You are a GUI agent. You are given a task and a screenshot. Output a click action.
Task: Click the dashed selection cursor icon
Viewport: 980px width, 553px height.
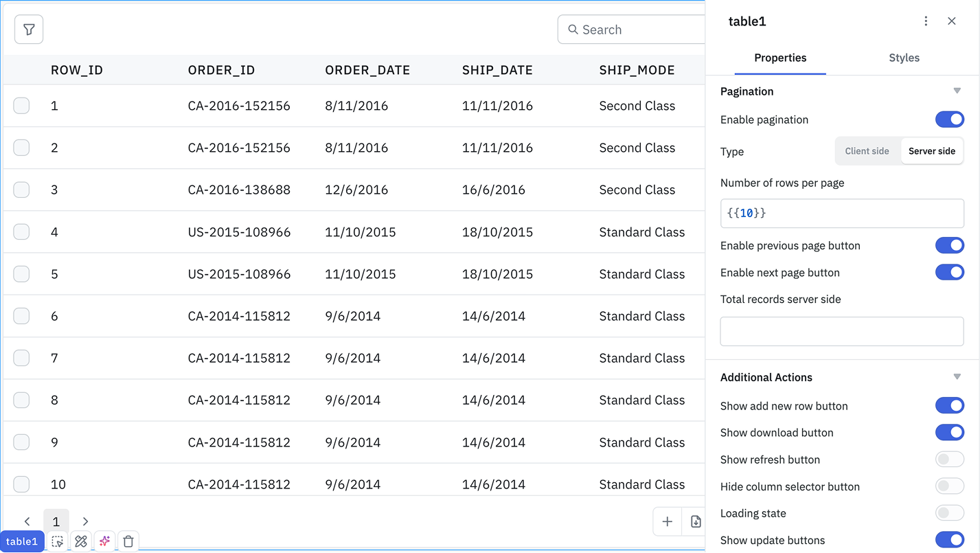58,541
